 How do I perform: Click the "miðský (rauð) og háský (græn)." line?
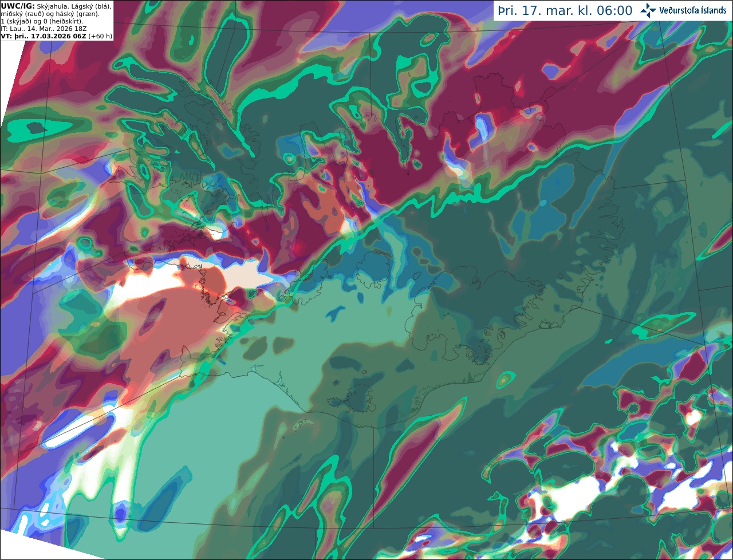50,14
